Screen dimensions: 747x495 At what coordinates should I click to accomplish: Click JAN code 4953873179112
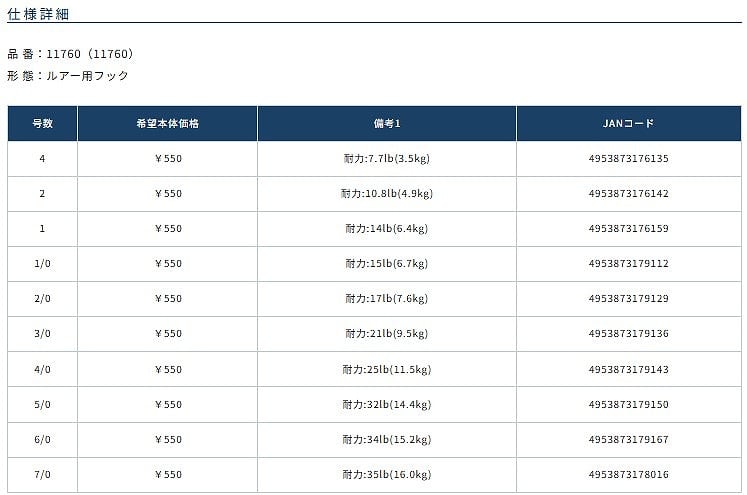[x=629, y=263]
